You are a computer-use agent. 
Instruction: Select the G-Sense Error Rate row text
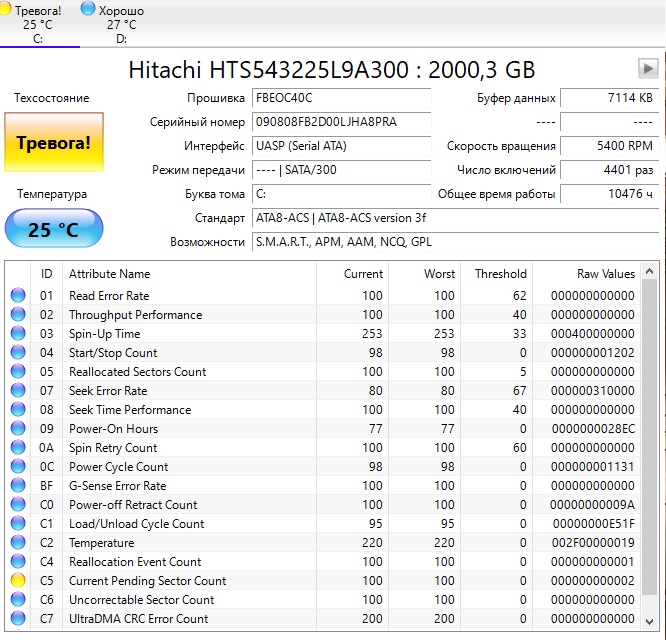tap(117, 486)
